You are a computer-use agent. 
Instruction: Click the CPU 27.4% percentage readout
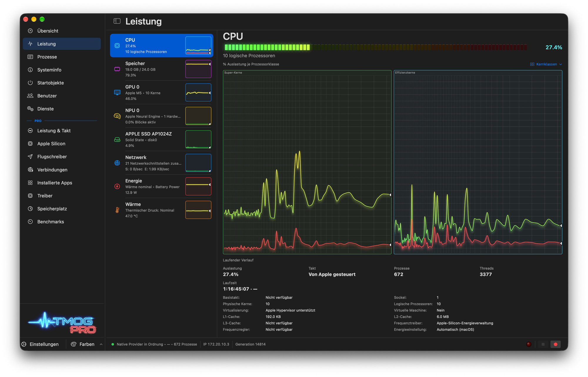(554, 47)
